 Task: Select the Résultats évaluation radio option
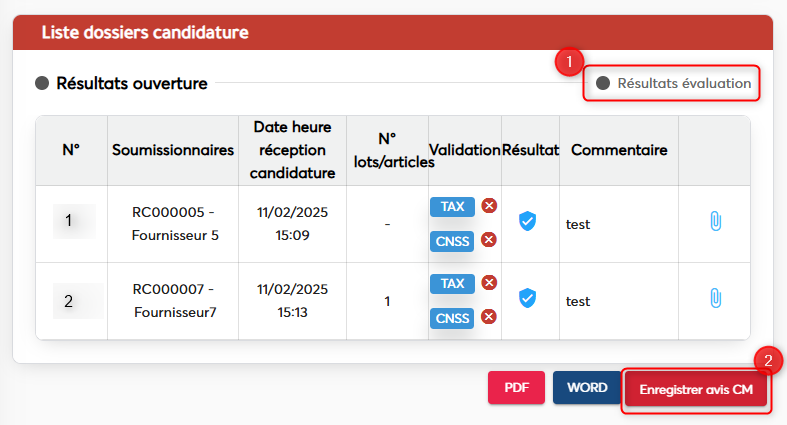point(603,83)
